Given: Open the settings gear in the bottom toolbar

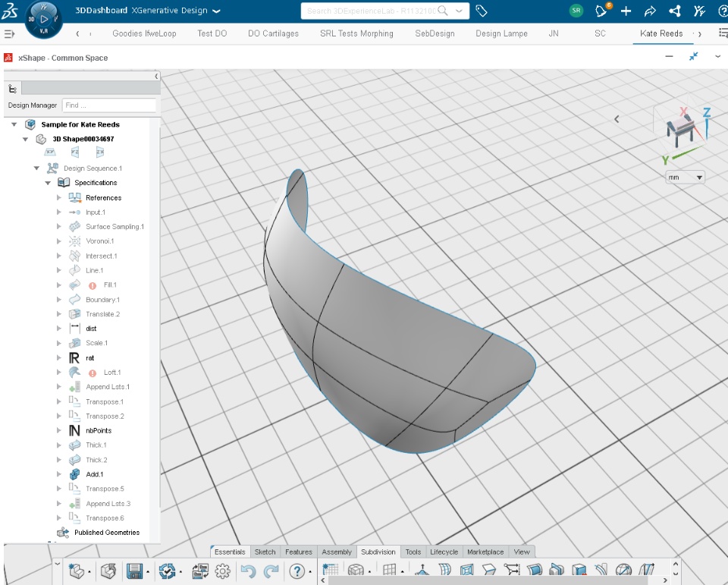Looking at the screenshot, I should coord(222,571).
